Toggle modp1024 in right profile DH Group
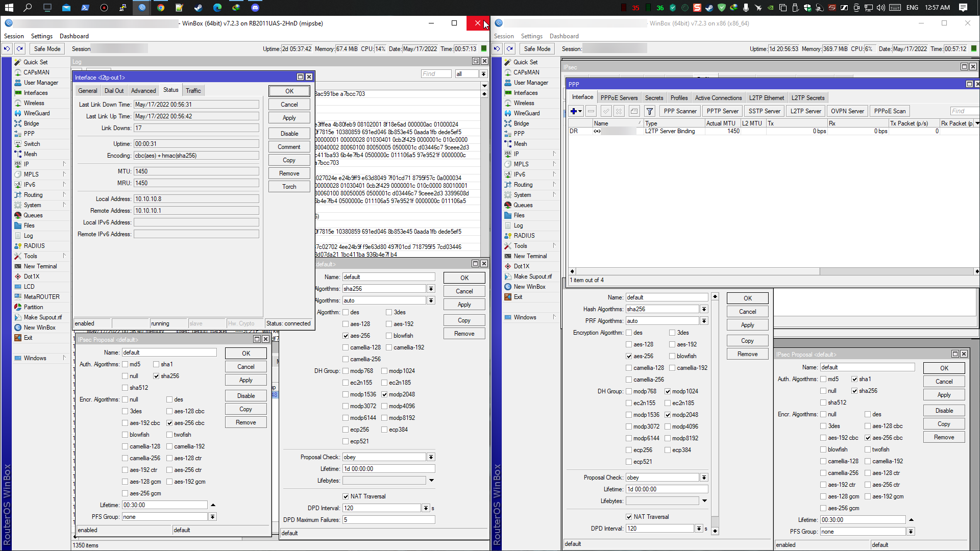The image size is (980, 551). point(668,391)
